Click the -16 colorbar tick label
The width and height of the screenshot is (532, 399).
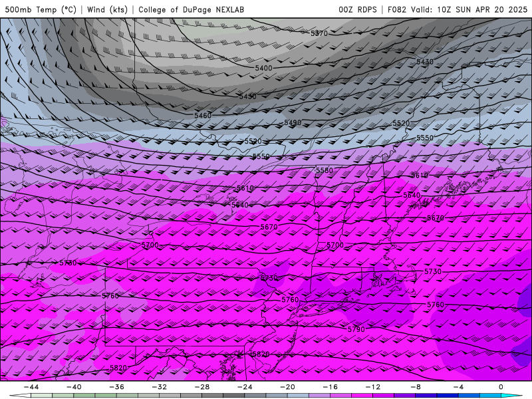pos(331,387)
